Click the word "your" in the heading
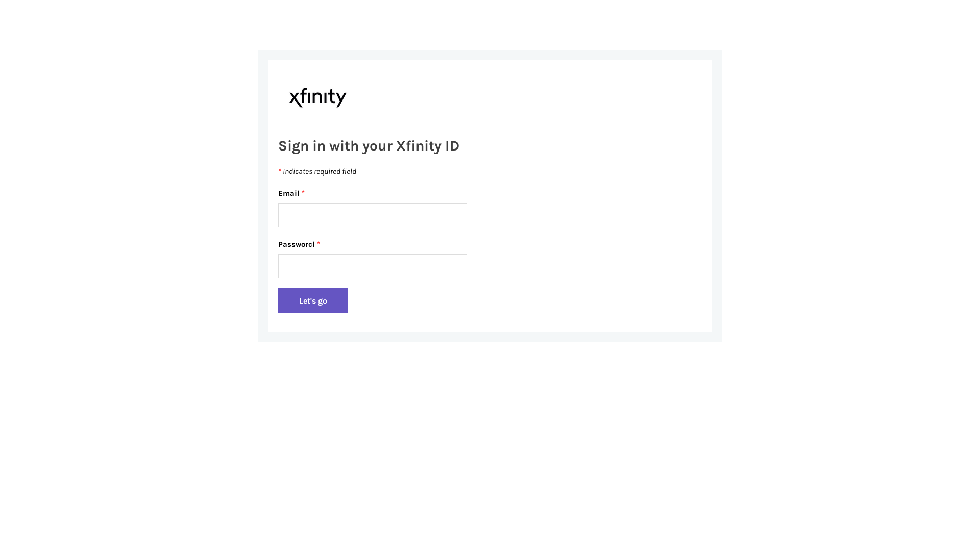980x551 pixels. [377, 146]
